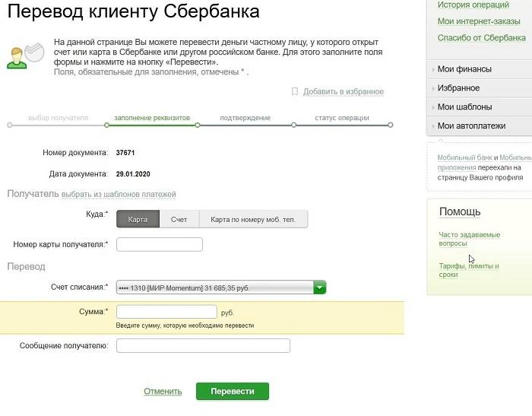Click the статус операции step label

(342, 118)
